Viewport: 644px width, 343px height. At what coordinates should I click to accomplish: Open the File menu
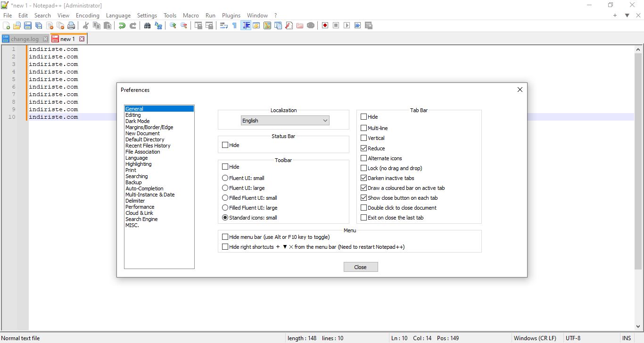click(8, 16)
